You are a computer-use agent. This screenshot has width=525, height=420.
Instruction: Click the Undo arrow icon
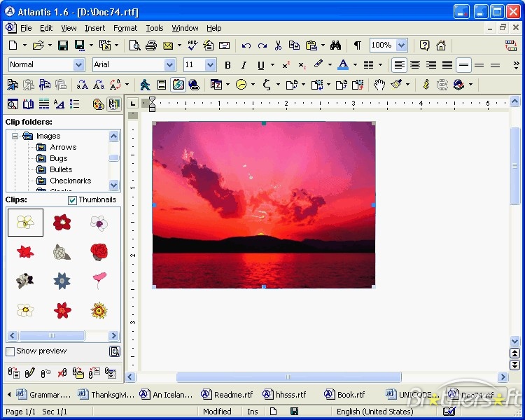pyautogui.click(x=246, y=45)
